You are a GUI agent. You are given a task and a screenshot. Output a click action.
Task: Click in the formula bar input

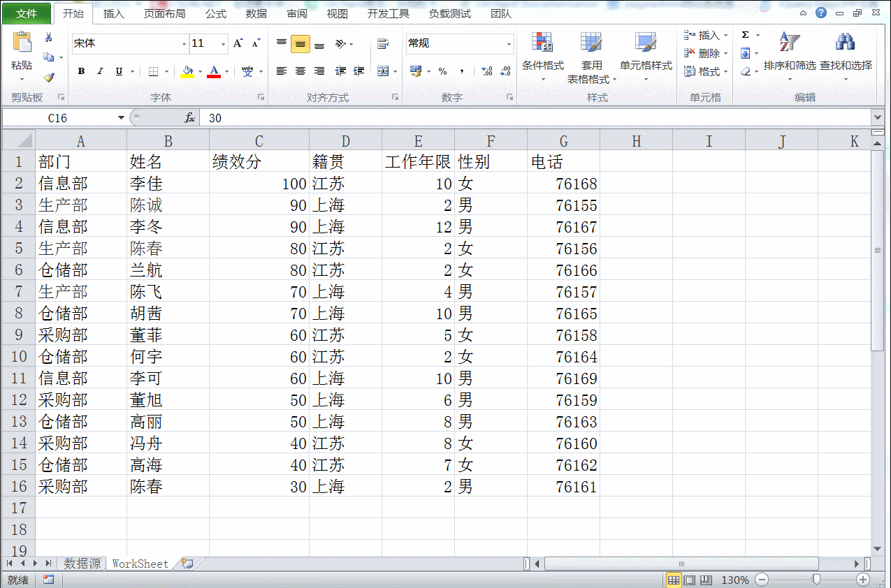[x=535, y=118]
